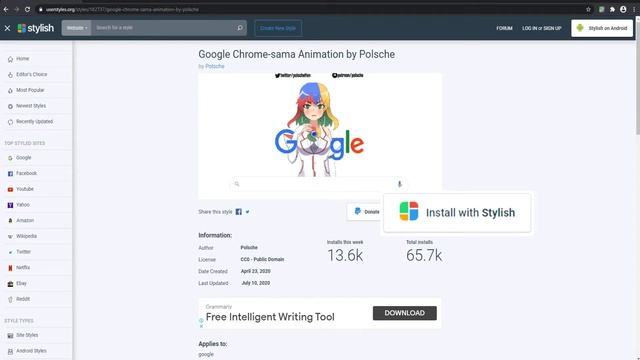Screen dimensions: 640x360
Task: Click the 'CC0 - Public Domain' license text
Action: 262,260
